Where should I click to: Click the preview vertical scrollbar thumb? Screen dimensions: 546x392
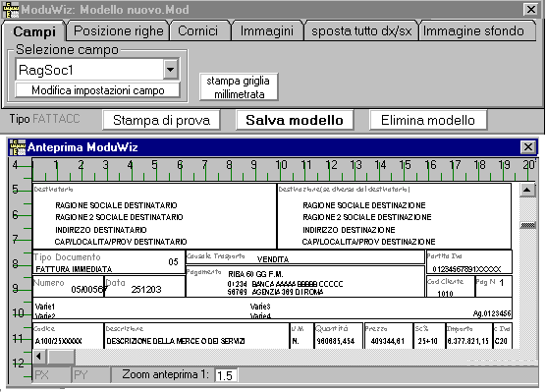tap(527, 226)
